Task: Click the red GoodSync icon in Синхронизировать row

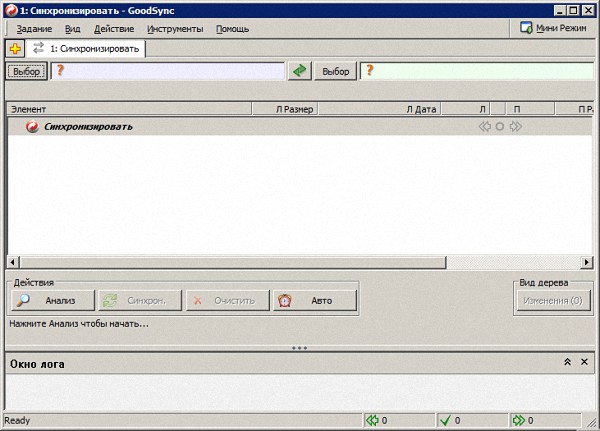Action: click(x=33, y=126)
